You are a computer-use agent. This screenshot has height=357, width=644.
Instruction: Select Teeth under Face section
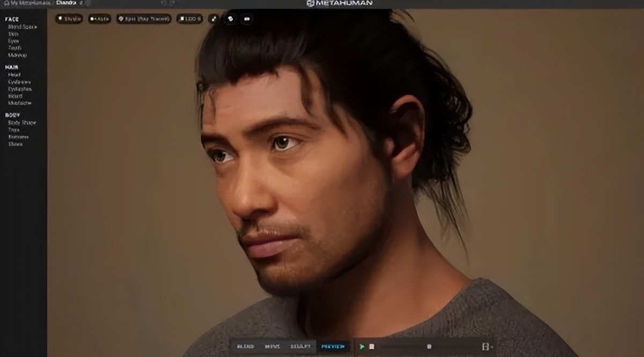tap(14, 48)
